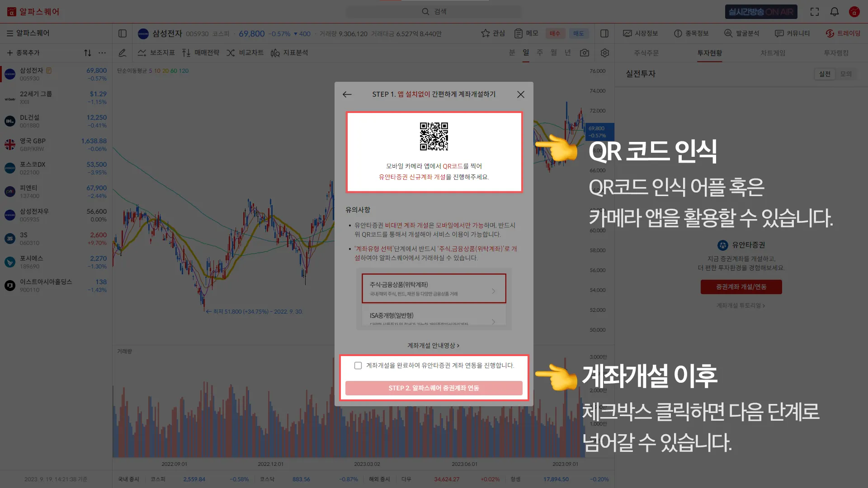Switch to 모의 trading mode
Screen dimensions: 868x488
click(x=846, y=74)
